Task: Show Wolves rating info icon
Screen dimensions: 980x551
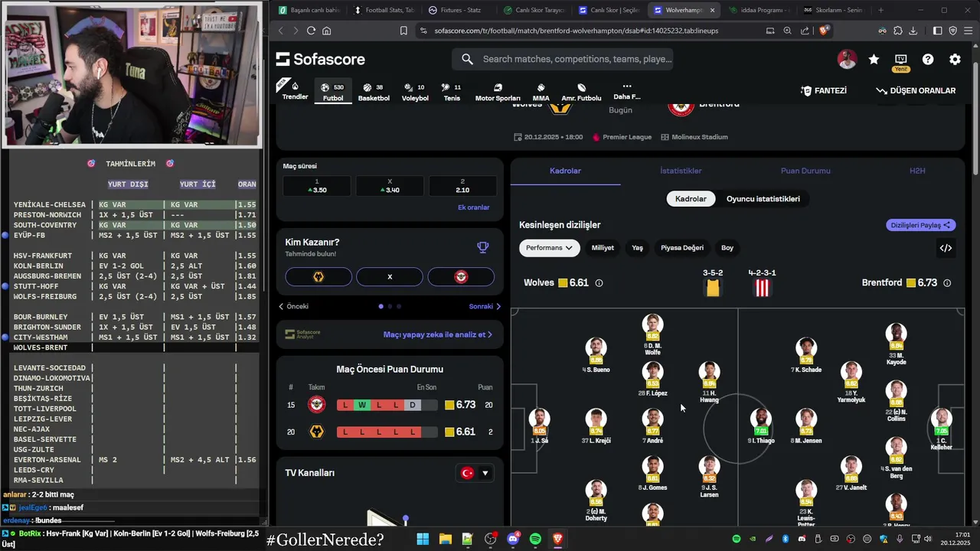Action: tap(599, 283)
